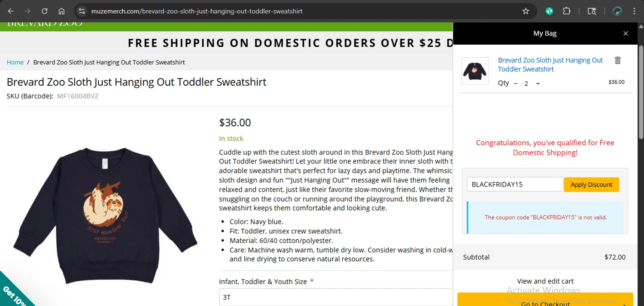This screenshot has height=306, width=644.
Task: Close the My Bag panel
Action: [626, 34]
